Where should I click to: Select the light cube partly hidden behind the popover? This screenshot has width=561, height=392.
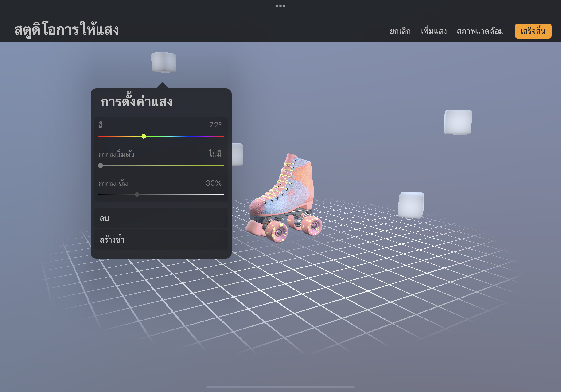click(x=237, y=154)
